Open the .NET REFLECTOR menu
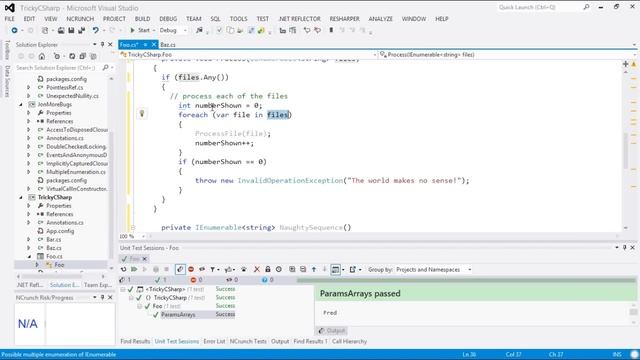 pos(299,19)
